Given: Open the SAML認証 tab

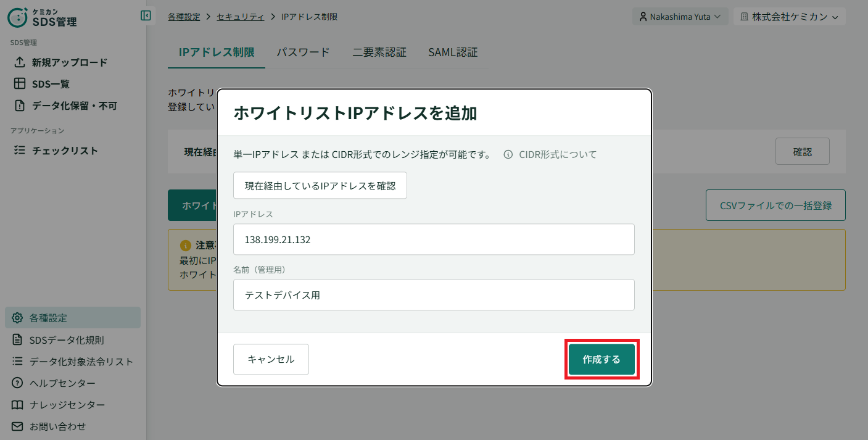Looking at the screenshot, I should click(453, 52).
